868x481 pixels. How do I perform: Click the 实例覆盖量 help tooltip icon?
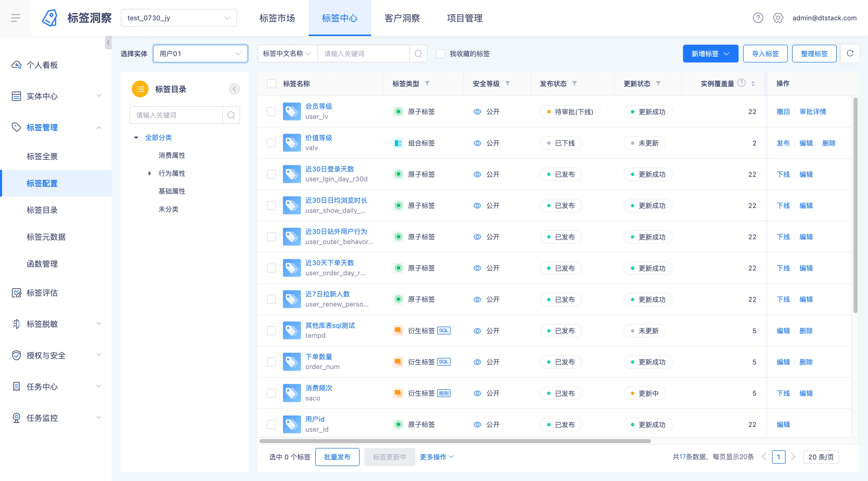coord(741,83)
